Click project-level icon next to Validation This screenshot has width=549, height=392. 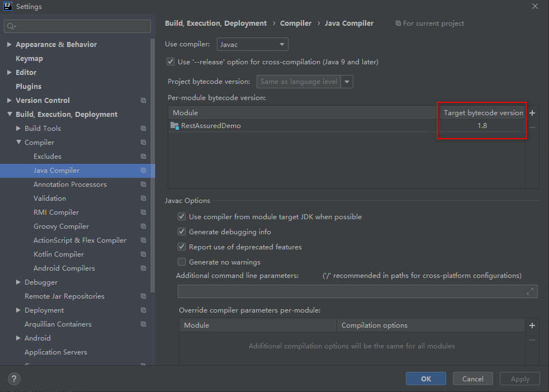coord(143,199)
